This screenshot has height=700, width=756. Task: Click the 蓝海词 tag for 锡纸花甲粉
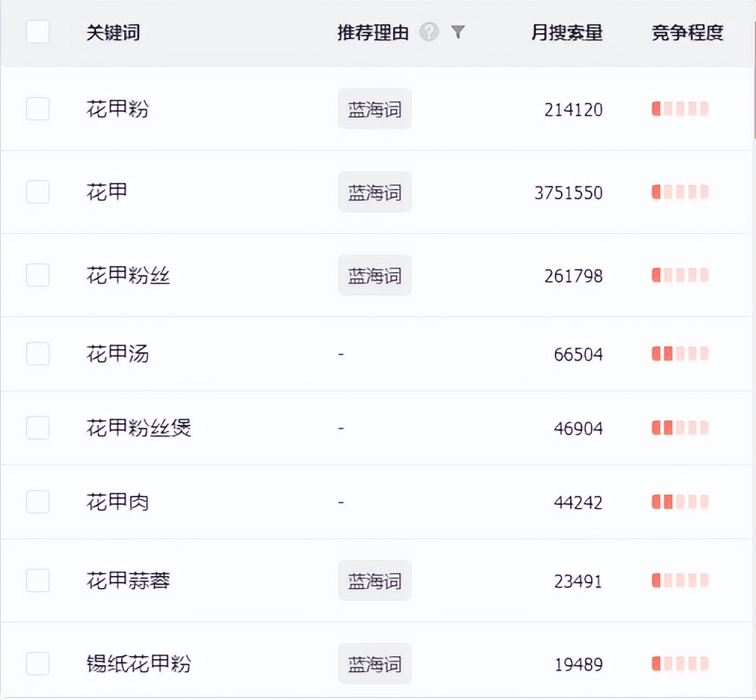pos(374,663)
